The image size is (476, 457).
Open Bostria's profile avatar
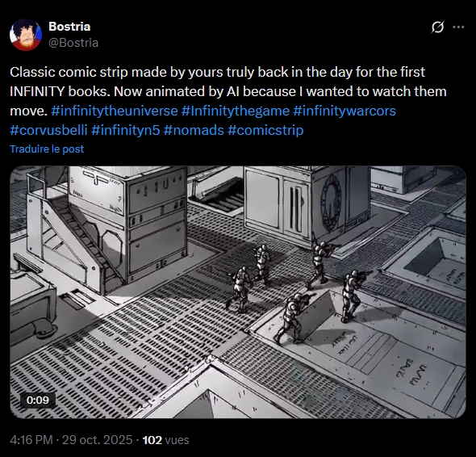point(26,35)
